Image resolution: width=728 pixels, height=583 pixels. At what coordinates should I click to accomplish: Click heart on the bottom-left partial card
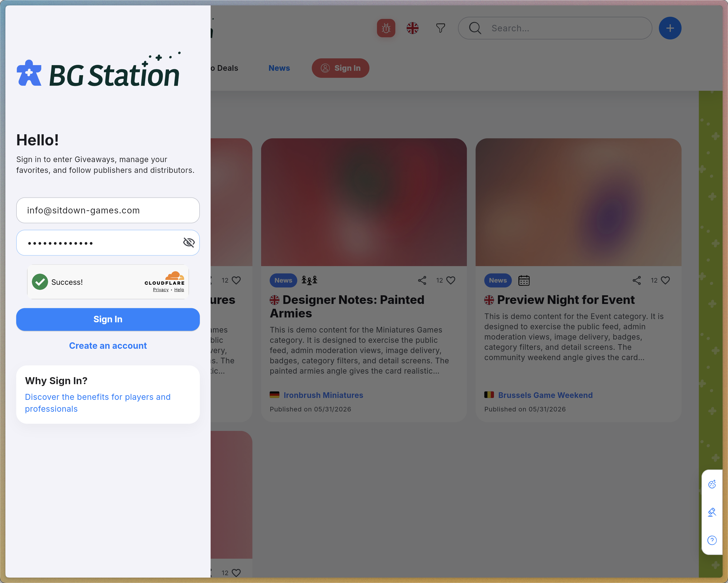tap(236, 573)
